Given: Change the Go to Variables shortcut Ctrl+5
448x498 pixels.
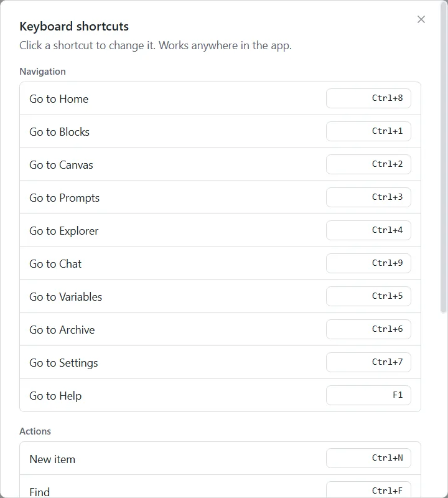Looking at the screenshot, I should pyautogui.click(x=368, y=297).
